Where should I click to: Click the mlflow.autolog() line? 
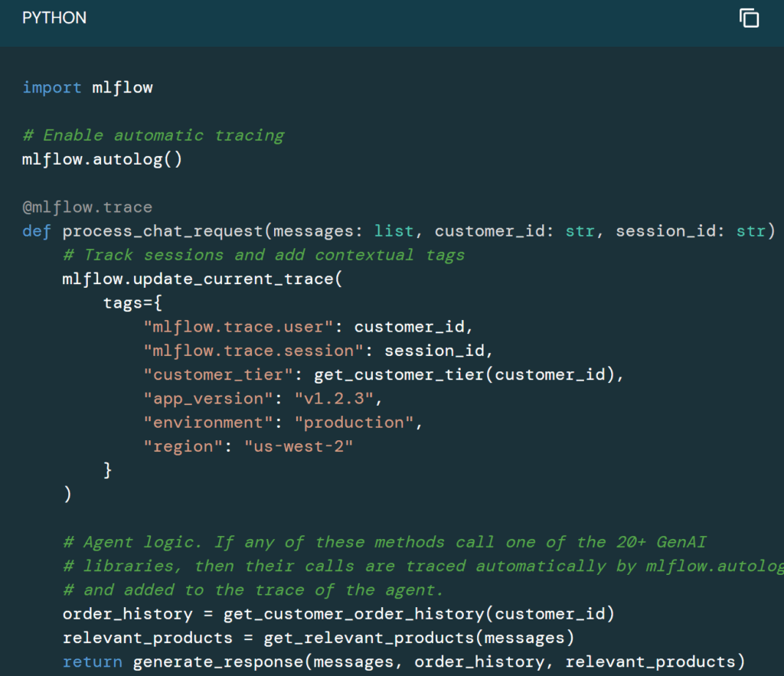coord(103,159)
